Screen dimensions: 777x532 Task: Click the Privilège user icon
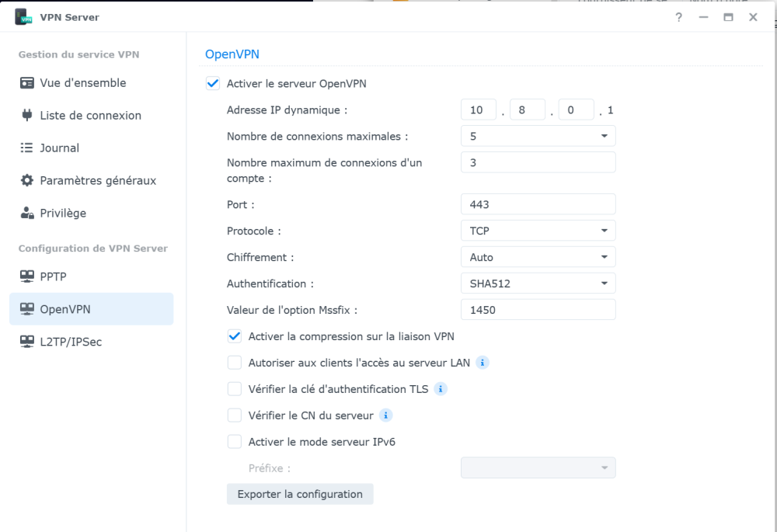click(x=27, y=214)
